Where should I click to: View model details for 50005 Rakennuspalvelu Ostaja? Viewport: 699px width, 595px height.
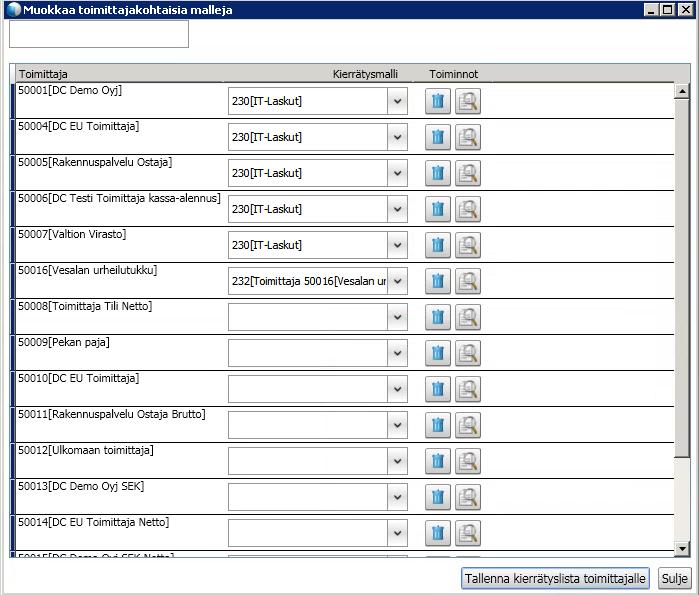pyautogui.click(x=468, y=173)
